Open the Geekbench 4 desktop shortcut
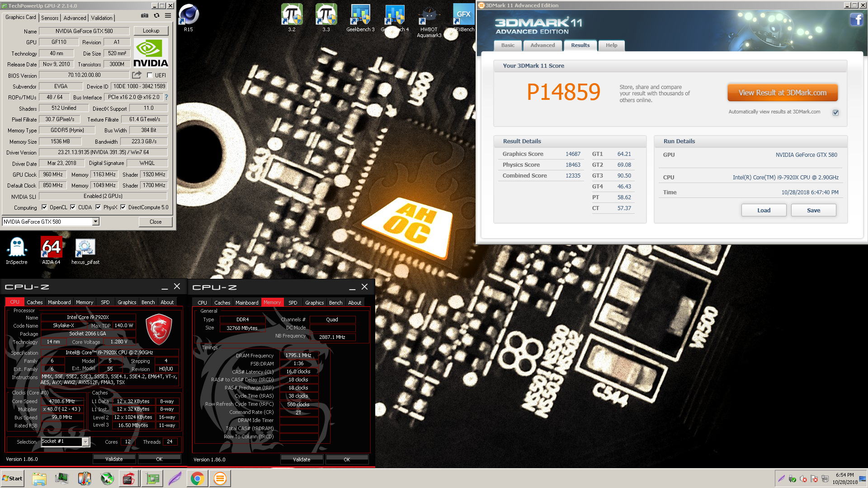The width and height of the screenshot is (868, 488). tap(395, 18)
